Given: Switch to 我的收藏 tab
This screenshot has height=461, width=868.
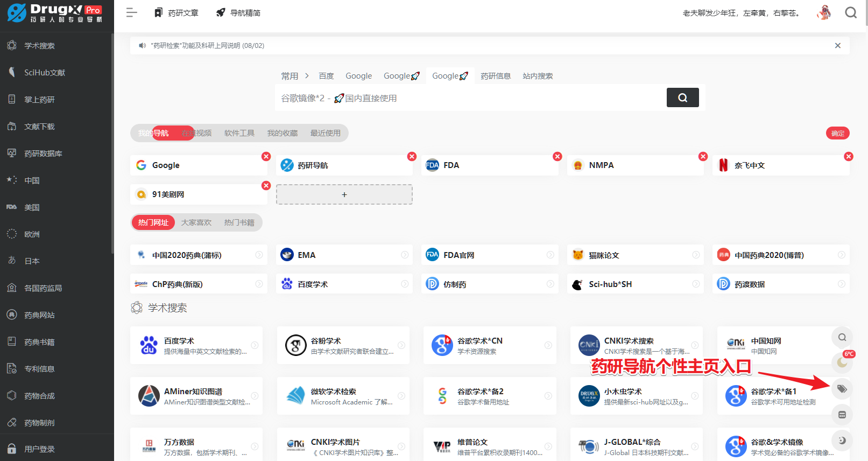Looking at the screenshot, I should 282,133.
